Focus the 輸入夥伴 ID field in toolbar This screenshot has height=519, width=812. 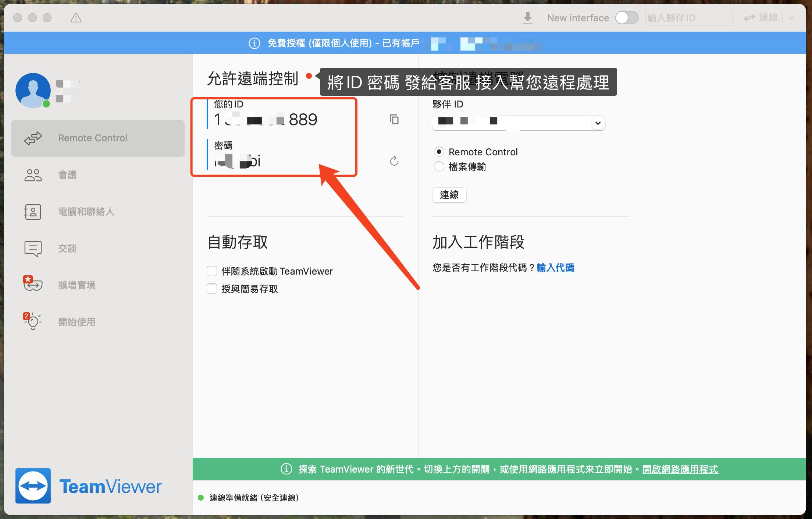(689, 18)
